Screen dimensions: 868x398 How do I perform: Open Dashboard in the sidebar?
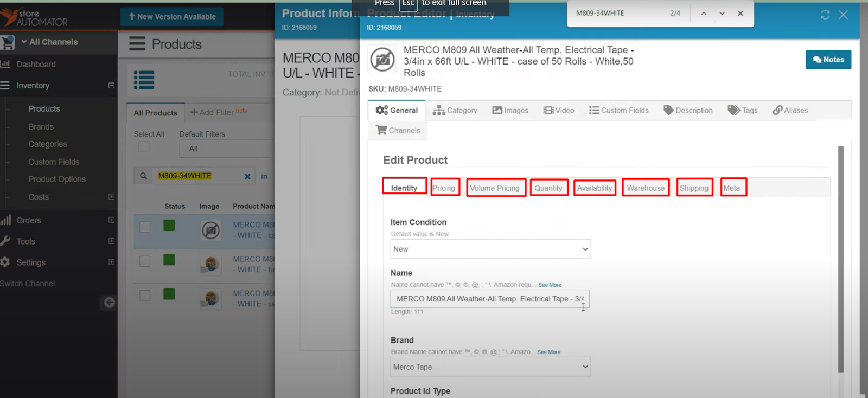36,65
